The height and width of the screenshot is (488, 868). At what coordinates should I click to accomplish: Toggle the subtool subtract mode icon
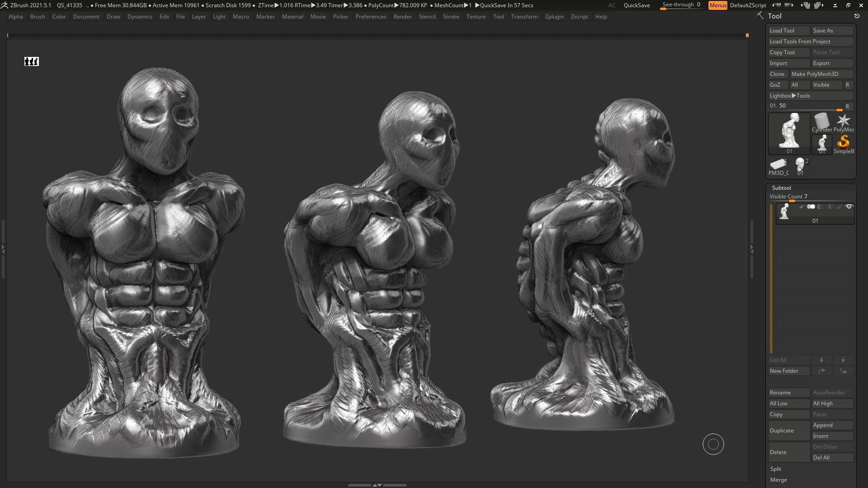click(820, 206)
